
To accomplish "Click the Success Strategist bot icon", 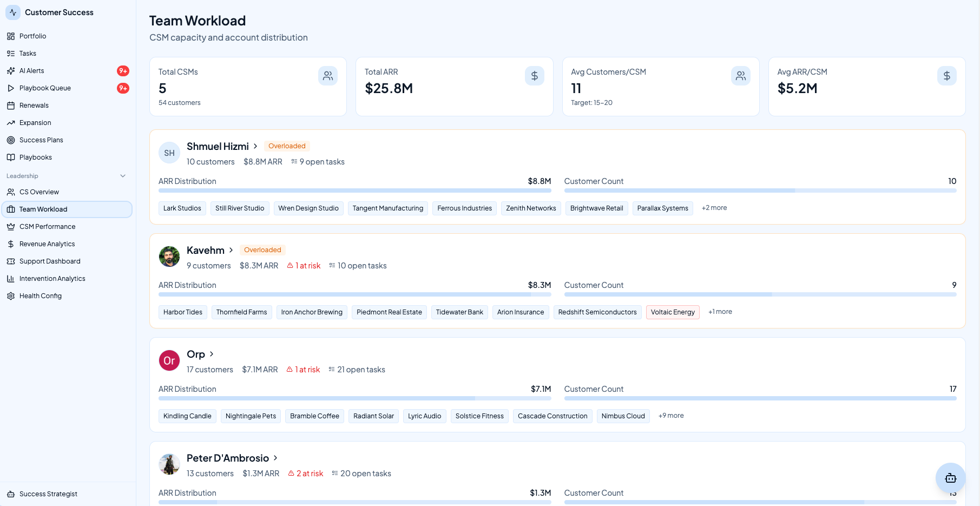I will click(11, 494).
